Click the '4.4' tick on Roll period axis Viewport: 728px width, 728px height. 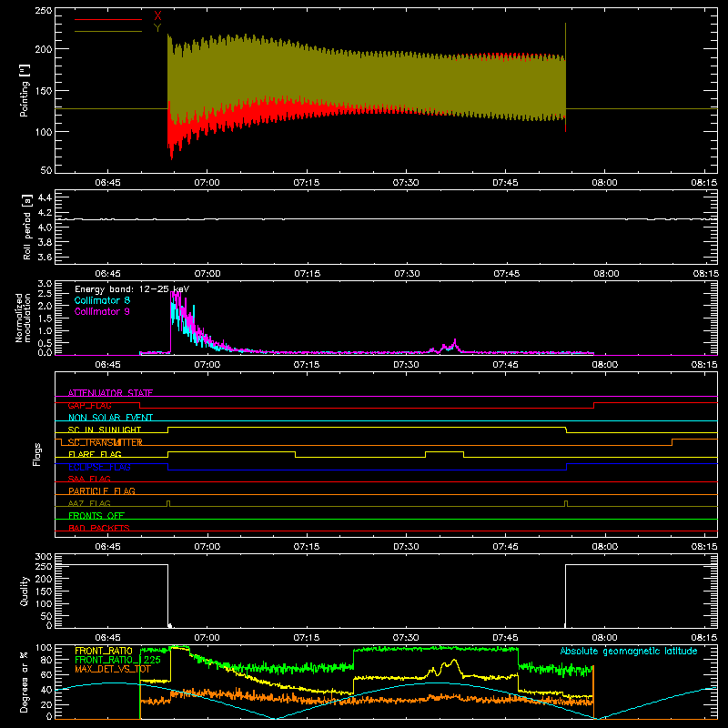(45, 197)
